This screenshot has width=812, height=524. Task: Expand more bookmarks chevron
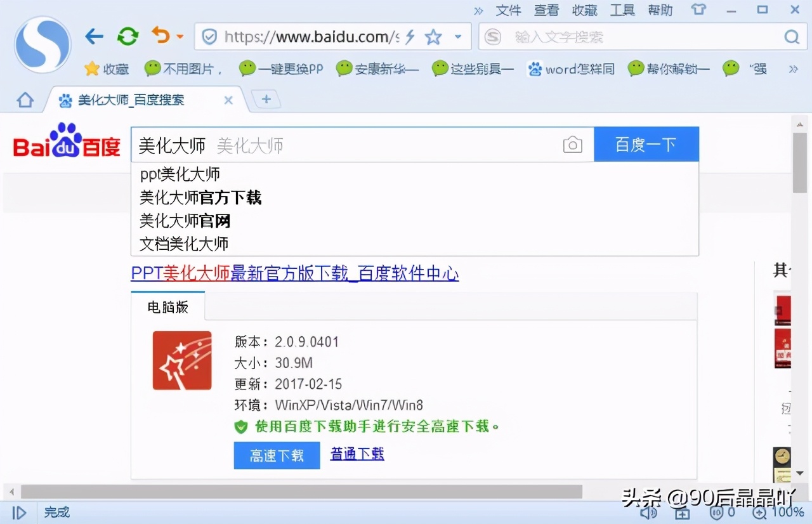(793, 69)
